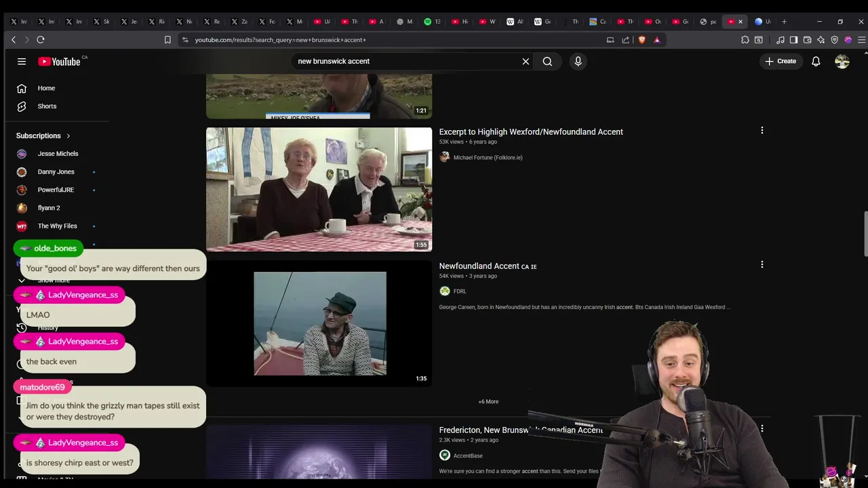Expand the Subscriptions section header
Viewport: 868px width, 488px height.
pyautogui.click(x=43, y=136)
